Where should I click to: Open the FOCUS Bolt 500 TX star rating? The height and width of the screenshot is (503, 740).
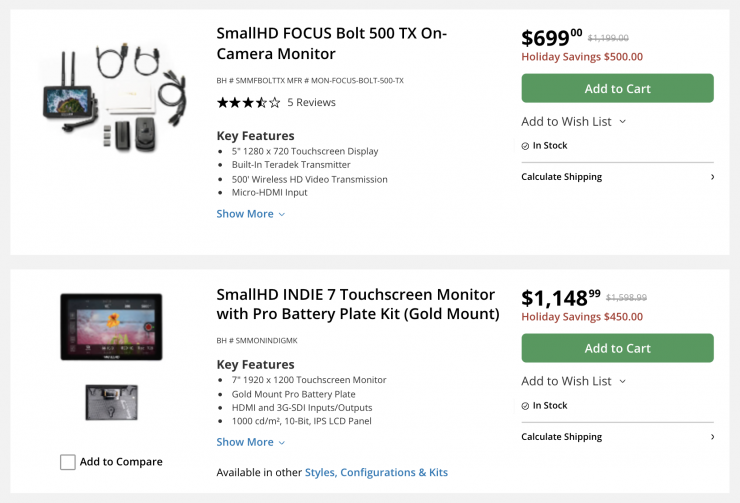click(x=248, y=102)
